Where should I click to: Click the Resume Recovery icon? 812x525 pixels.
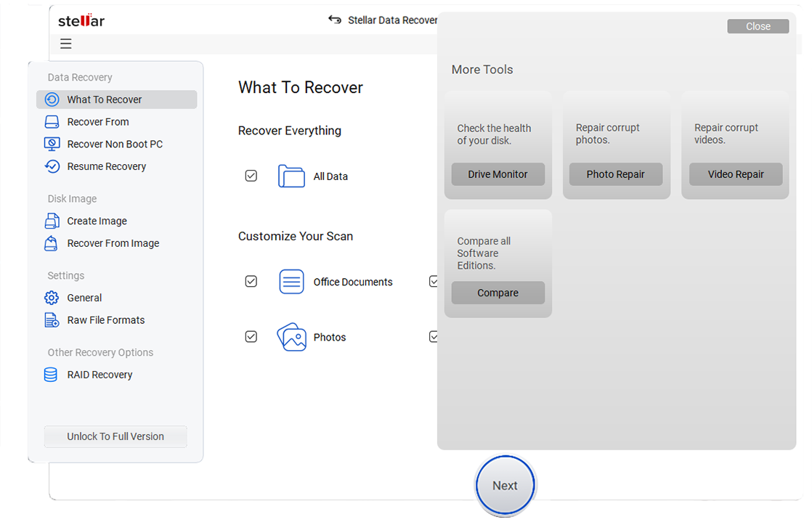coord(52,166)
